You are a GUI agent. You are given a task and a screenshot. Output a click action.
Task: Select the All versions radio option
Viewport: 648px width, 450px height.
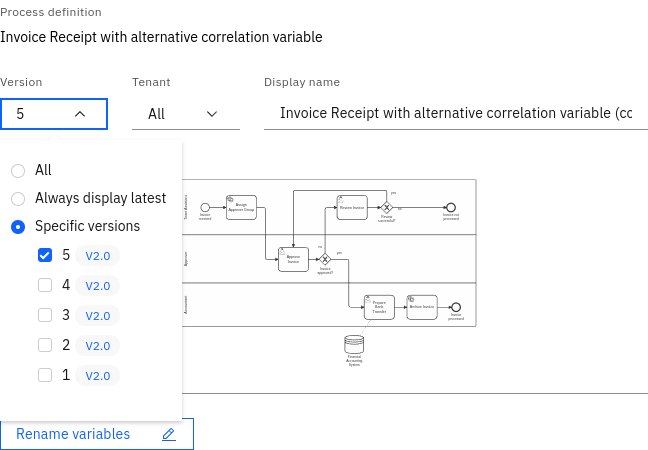[x=18, y=171]
